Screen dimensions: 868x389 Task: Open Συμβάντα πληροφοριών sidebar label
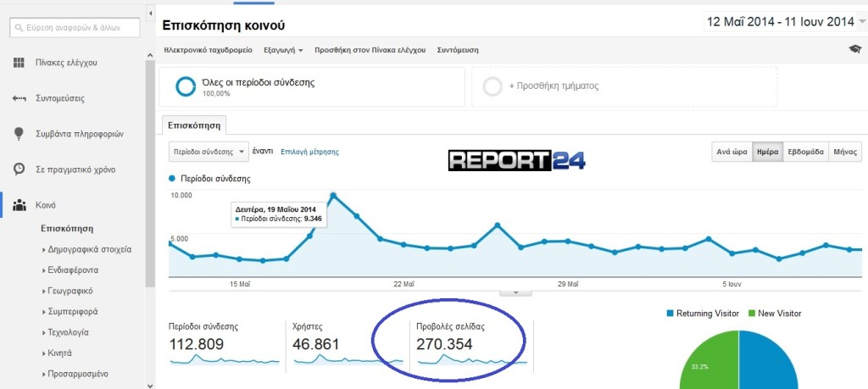(x=79, y=133)
